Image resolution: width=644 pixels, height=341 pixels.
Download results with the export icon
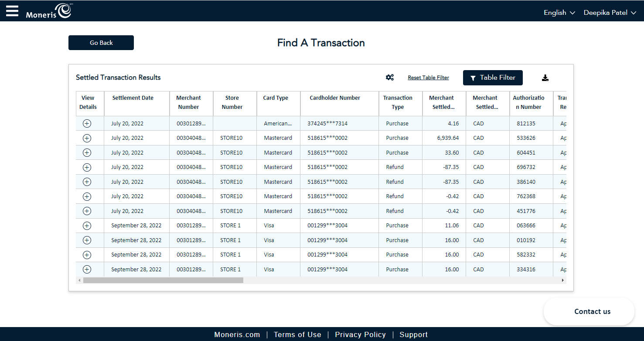tap(545, 78)
